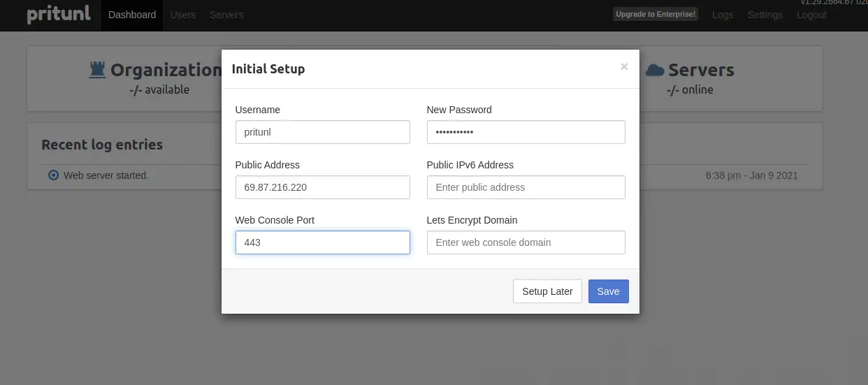This screenshot has width=868, height=385.
Task: Click the pritunl logo
Action: point(59,15)
